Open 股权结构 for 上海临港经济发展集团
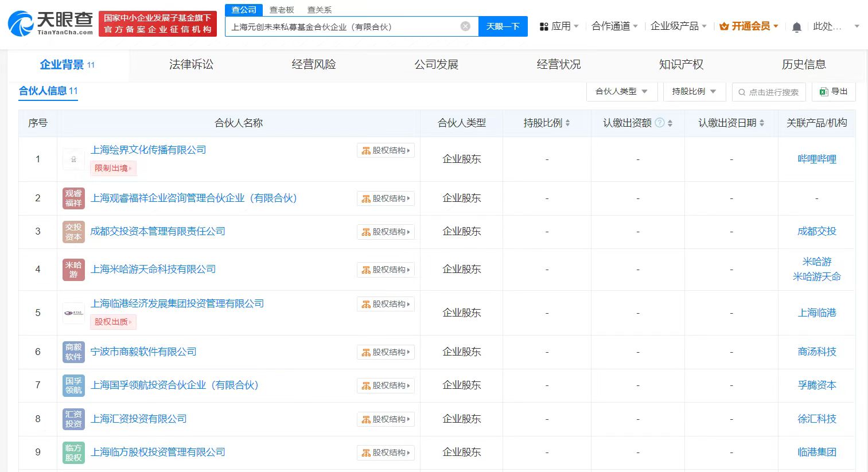The width and height of the screenshot is (868, 472). click(386, 304)
